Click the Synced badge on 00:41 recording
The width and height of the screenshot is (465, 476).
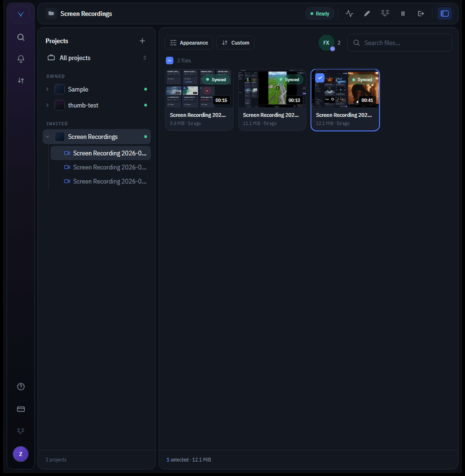pyautogui.click(x=362, y=79)
